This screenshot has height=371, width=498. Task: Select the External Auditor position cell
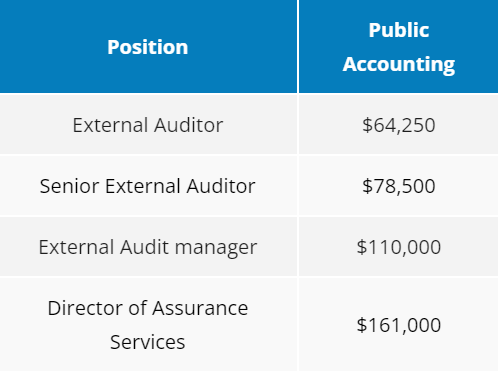point(148,124)
